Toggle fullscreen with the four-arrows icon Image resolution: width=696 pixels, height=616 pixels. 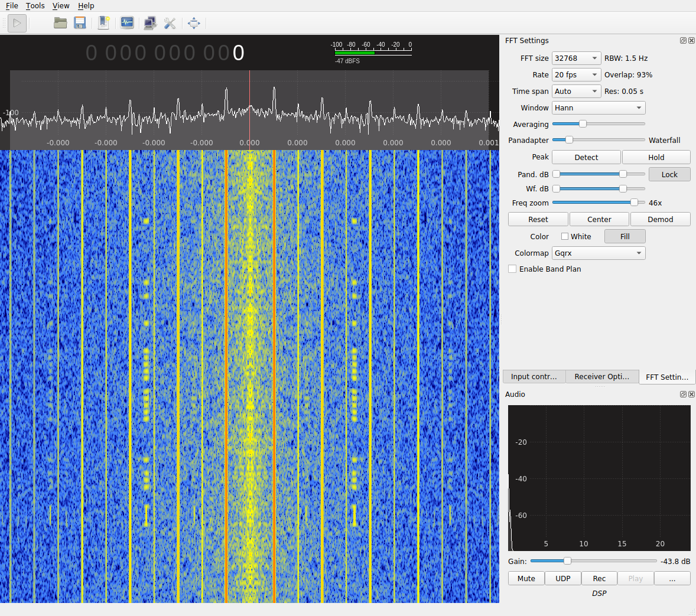click(x=194, y=23)
